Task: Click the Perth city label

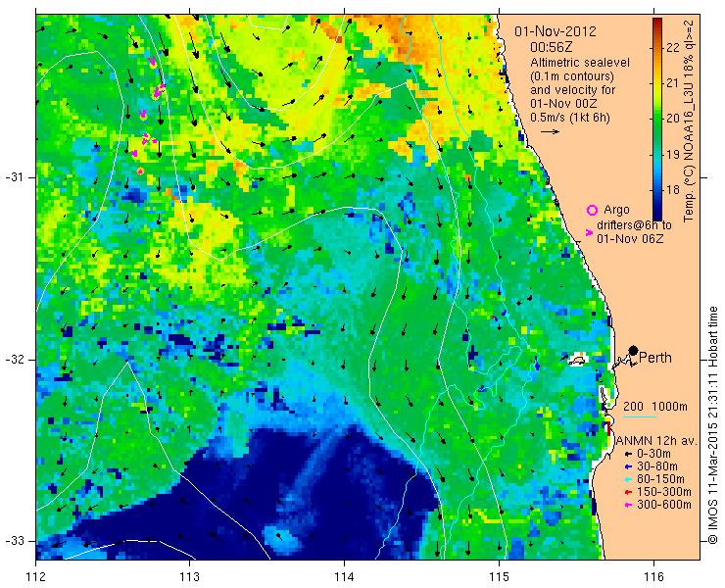Action: point(654,358)
